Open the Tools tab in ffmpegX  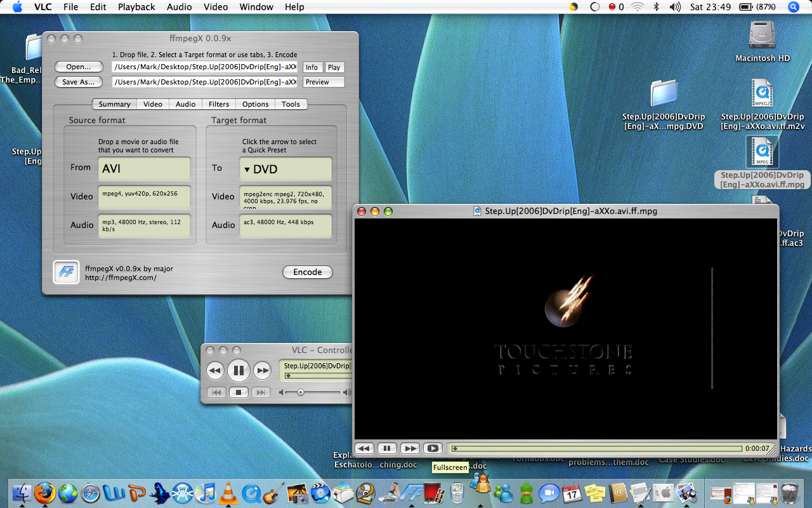291,104
